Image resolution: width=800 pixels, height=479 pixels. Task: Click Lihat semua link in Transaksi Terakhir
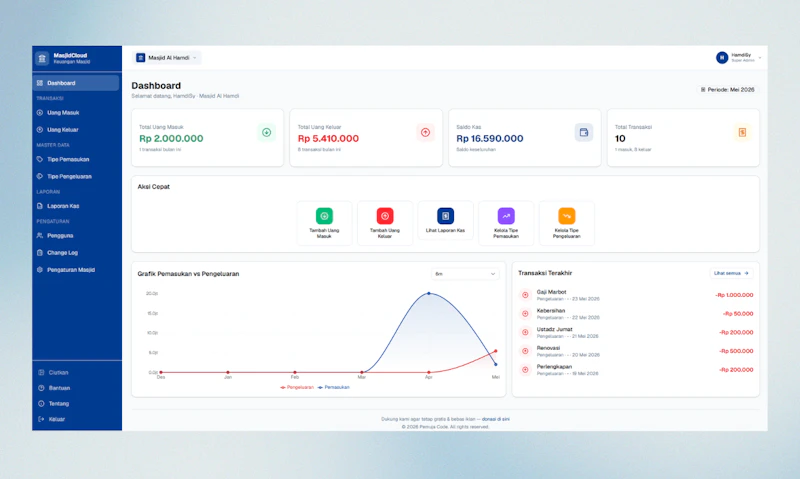click(x=731, y=273)
